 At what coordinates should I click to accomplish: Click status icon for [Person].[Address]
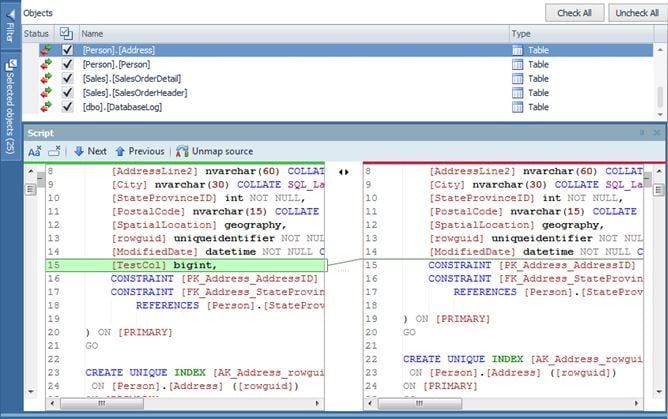tap(45, 49)
